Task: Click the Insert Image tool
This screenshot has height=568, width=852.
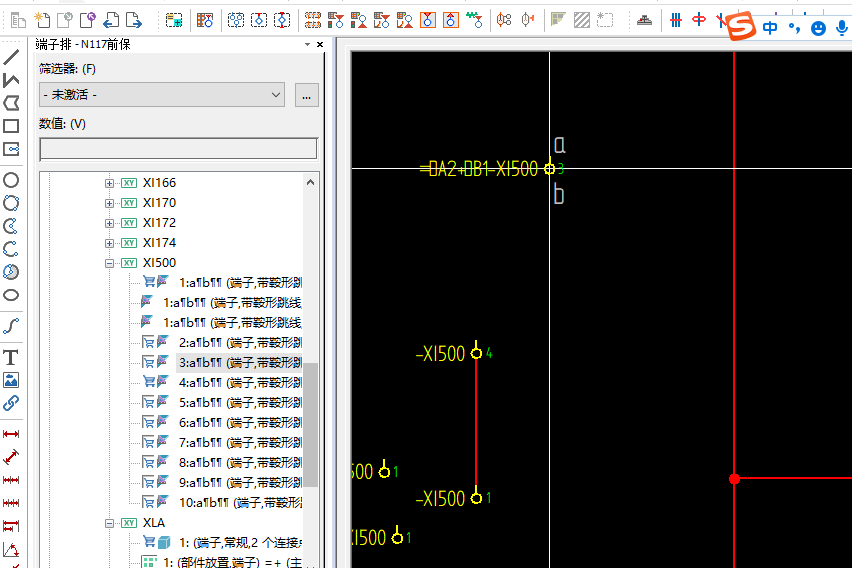Action: tap(11, 380)
